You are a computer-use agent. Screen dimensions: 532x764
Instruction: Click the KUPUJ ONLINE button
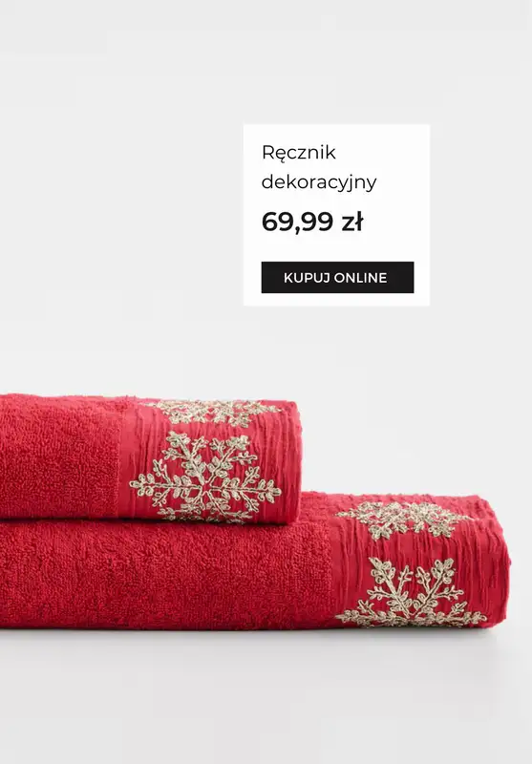[x=337, y=277]
